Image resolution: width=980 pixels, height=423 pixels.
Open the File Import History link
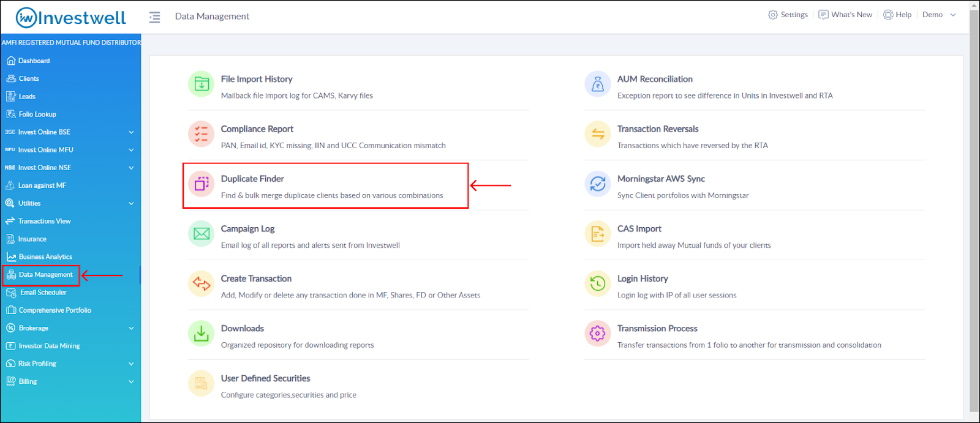(x=257, y=79)
